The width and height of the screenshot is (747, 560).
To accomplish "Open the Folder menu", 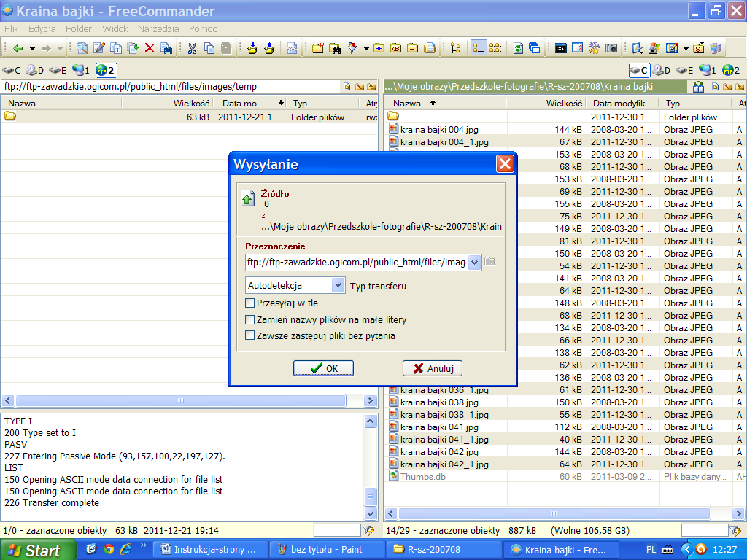I will [x=79, y=28].
